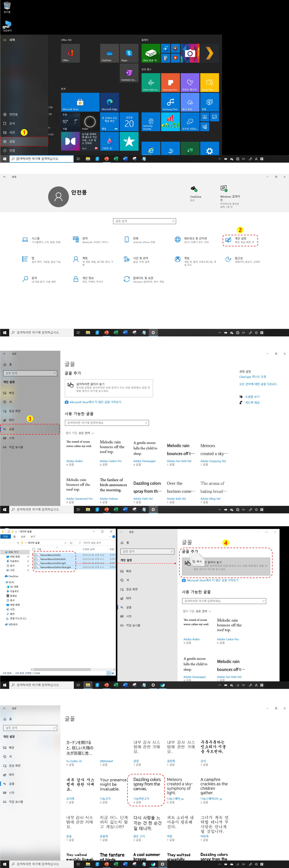The image size is (289, 868).
Task: Toggle the select-all checkbox beside 이름 column
Action: (34, 549)
